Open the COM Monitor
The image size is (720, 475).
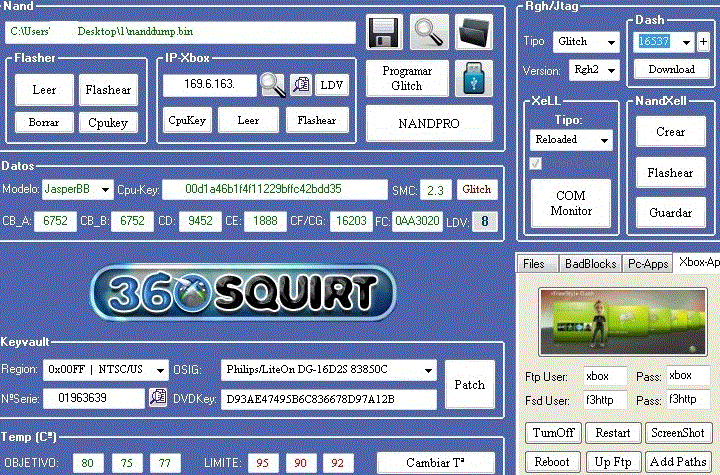(x=571, y=203)
